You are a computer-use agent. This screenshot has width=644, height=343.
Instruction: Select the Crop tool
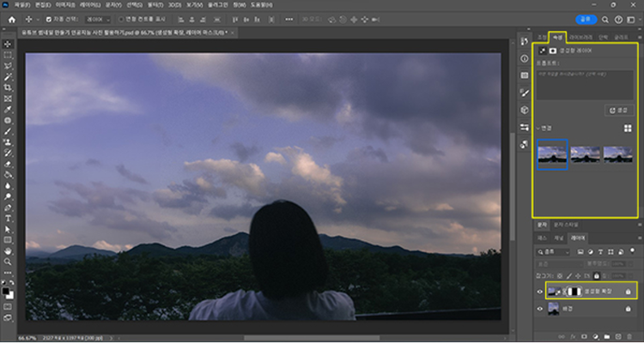coord(8,87)
